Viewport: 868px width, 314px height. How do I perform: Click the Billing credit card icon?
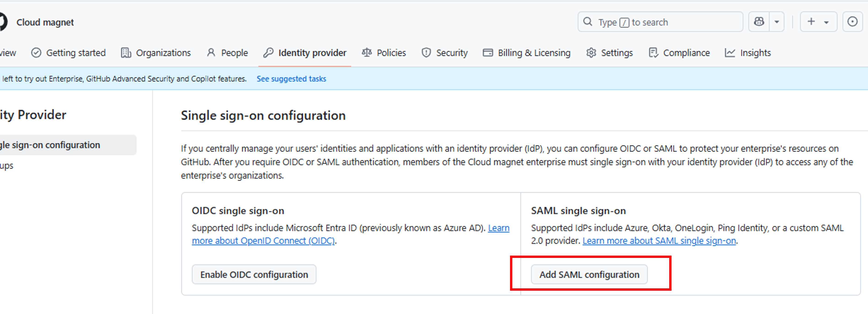pos(488,53)
